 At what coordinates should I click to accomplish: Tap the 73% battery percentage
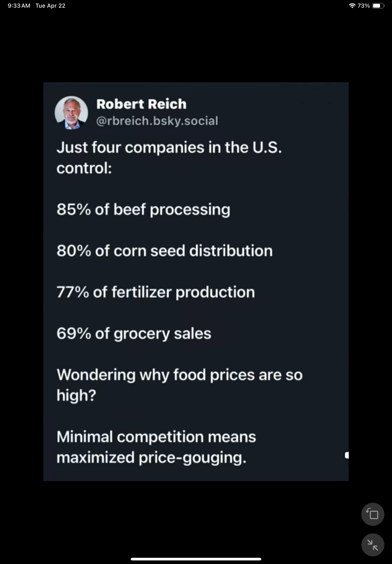(364, 6)
